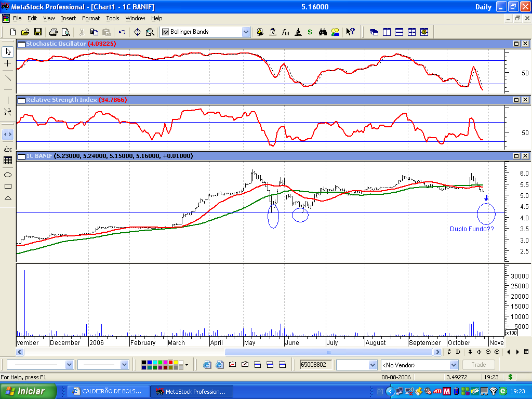The height and width of the screenshot is (399, 532).
Task: Click the zoom in plus icon on the chart scrollbar
Action: coord(497,352)
